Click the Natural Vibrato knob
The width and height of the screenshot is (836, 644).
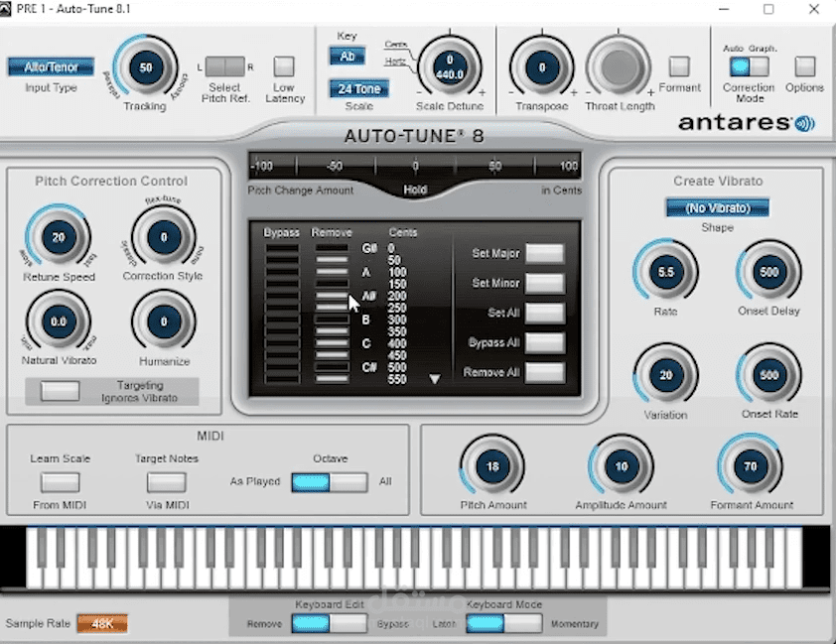click(x=59, y=322)
